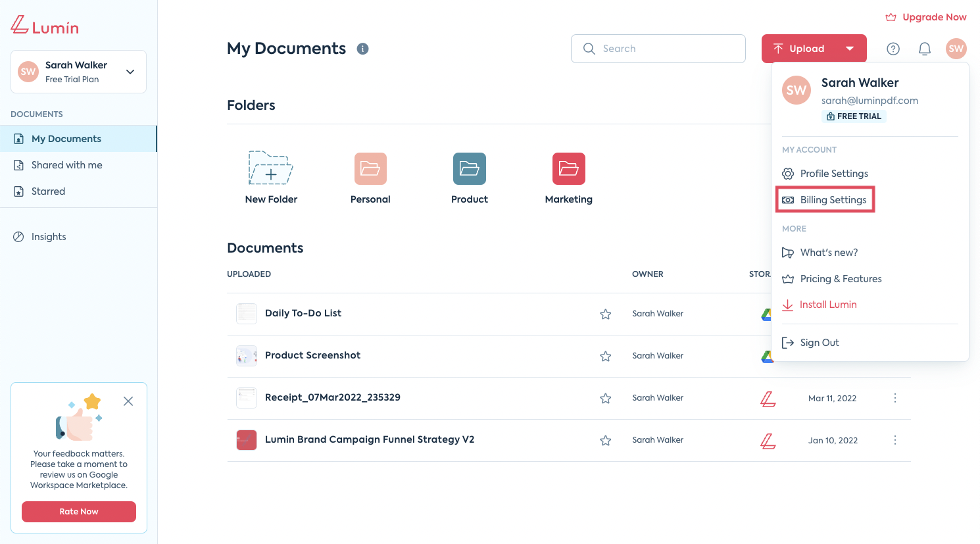Open the Product Screenshot thumbnail
Viewport: 980px width, 544px height.
point(247,356)
